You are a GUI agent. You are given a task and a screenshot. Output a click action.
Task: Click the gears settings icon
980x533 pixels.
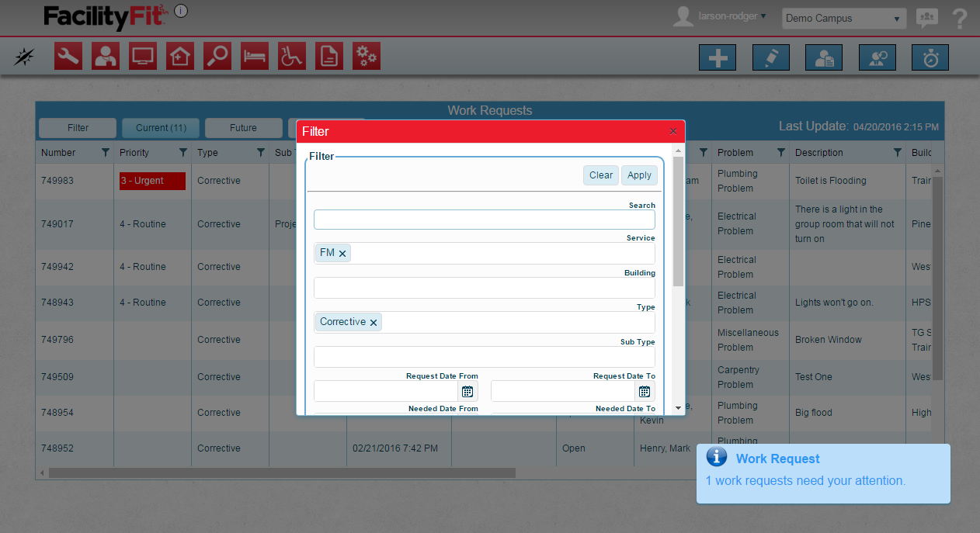coord(367,56)
